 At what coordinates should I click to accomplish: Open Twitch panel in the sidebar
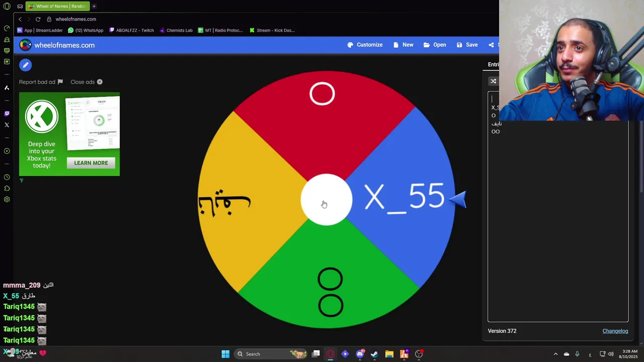pos(7,114)
